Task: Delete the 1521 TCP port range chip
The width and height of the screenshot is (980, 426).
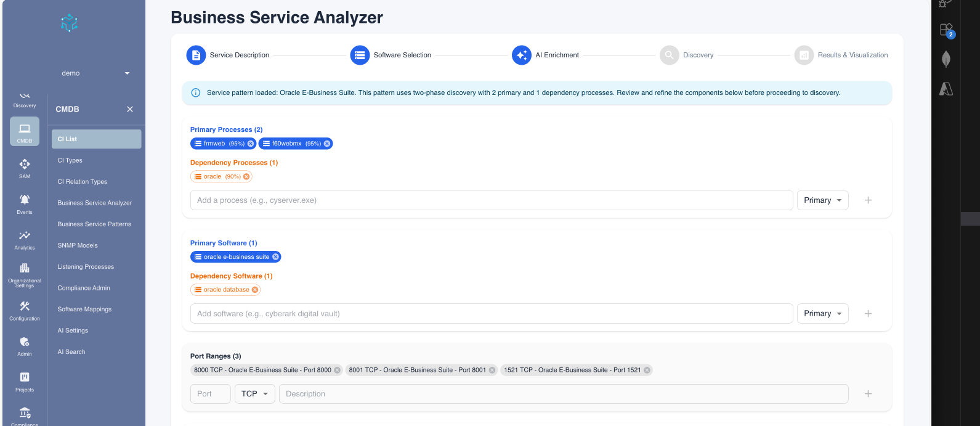Action: [647, 370]
